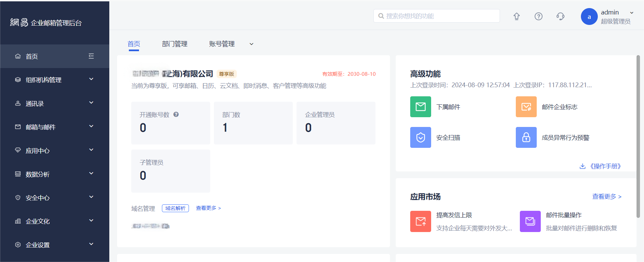Click the 应用中心 diamond icon

click(18, 150)
